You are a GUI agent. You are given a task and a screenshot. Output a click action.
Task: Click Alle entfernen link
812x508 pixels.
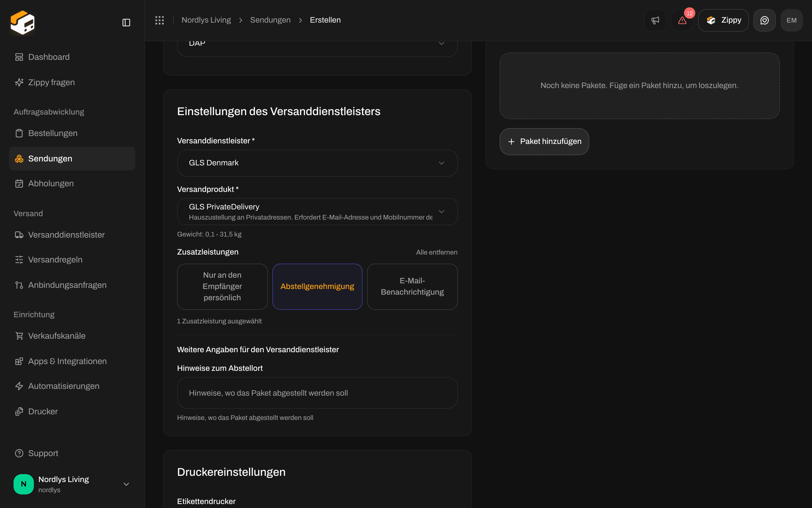[x=436, y=252]
